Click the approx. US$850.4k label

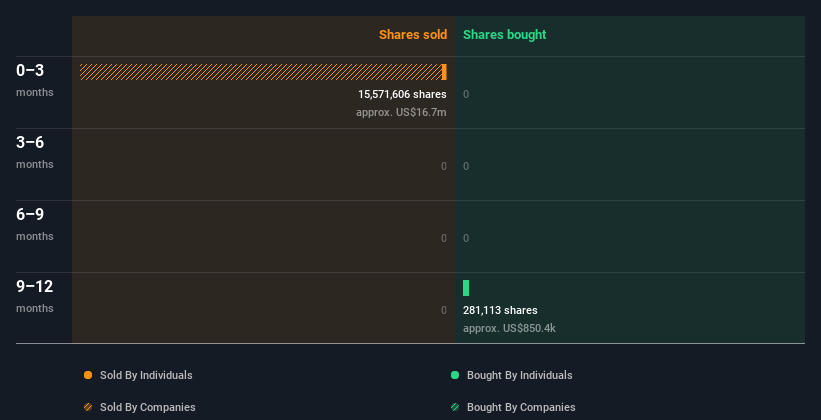pos(509,328)
